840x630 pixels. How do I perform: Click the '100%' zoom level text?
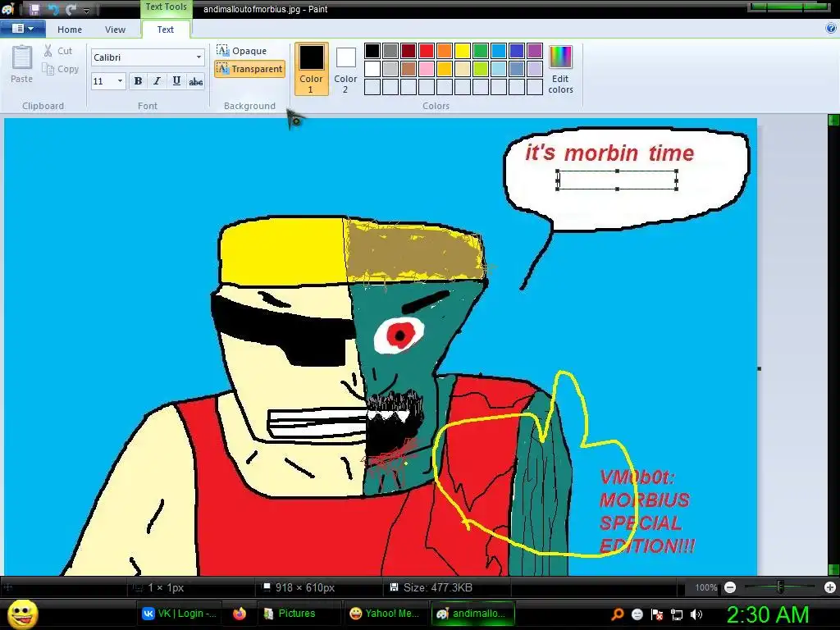coord(706,587)
